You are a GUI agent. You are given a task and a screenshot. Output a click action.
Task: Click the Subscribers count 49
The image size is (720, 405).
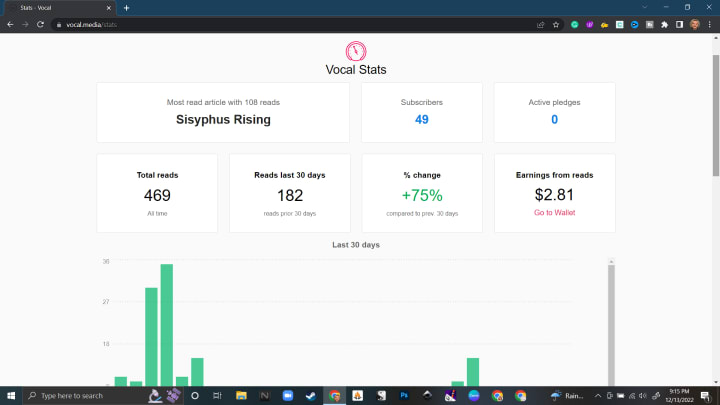click(x=422, y=119)
